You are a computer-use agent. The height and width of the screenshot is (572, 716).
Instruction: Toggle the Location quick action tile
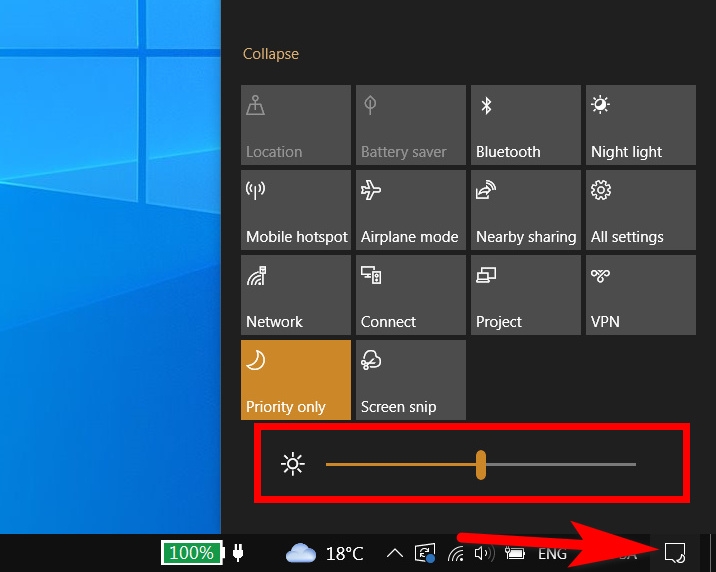coord(296,125)
